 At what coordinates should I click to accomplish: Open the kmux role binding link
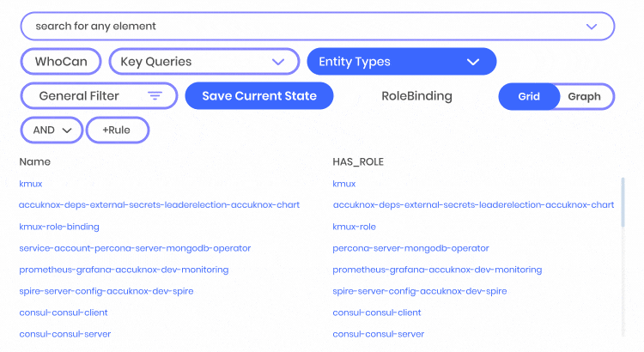pyautogui.click(x=31, y=184)
